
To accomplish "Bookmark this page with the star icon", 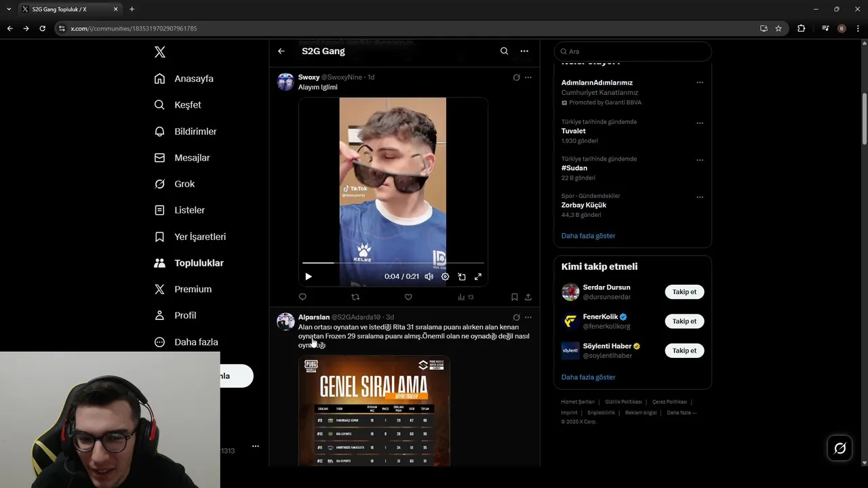I will (778, 28).
